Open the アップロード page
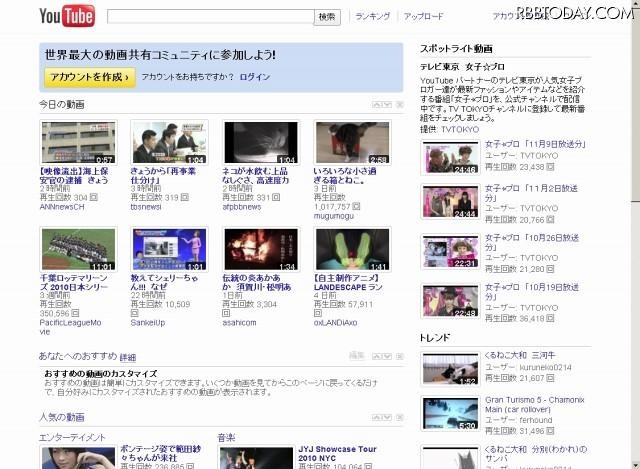 424,17
